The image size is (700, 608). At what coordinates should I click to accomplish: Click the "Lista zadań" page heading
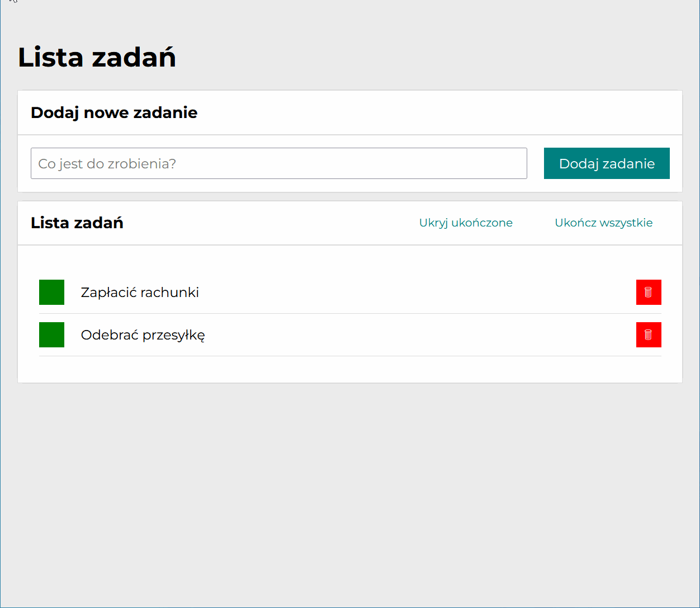coord(97,56)
